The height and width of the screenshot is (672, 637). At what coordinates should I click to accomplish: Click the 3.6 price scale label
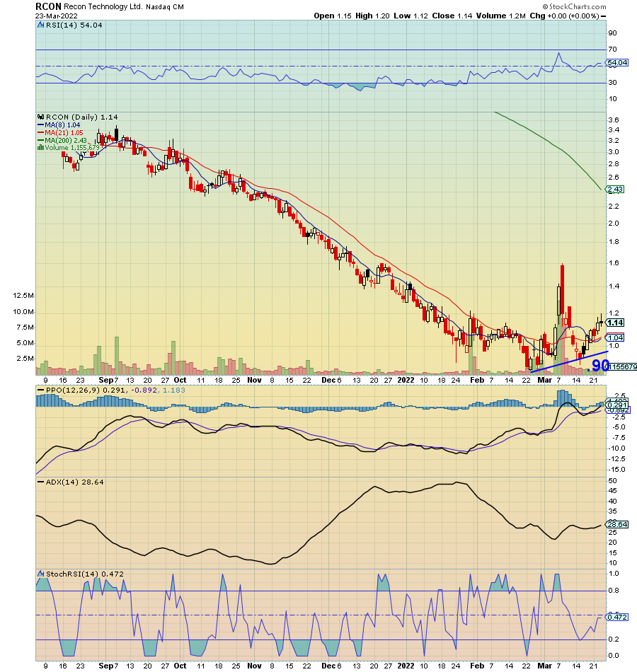coord(614,120)
